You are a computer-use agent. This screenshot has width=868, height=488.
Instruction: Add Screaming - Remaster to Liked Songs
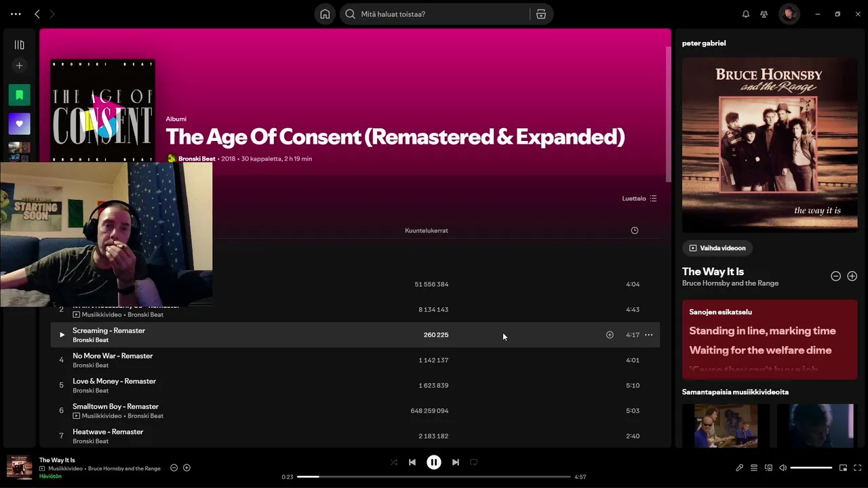[x=610, y=335]
